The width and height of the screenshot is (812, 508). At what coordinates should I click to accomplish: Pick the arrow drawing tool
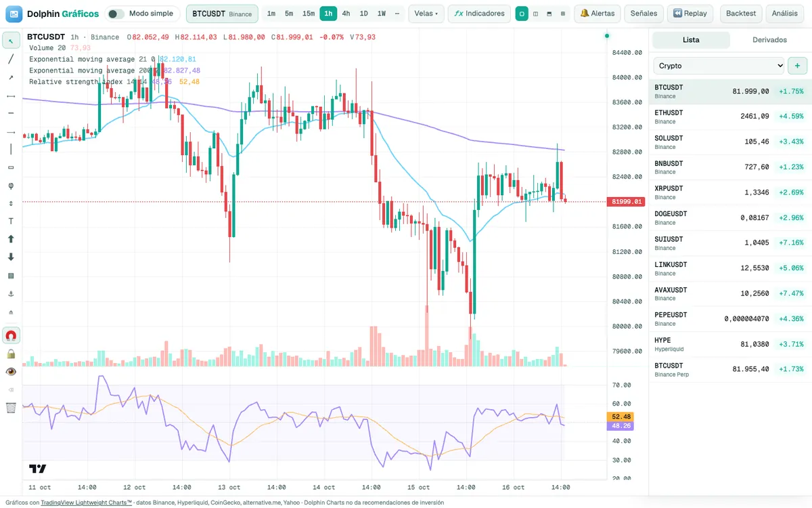[11, 77]
